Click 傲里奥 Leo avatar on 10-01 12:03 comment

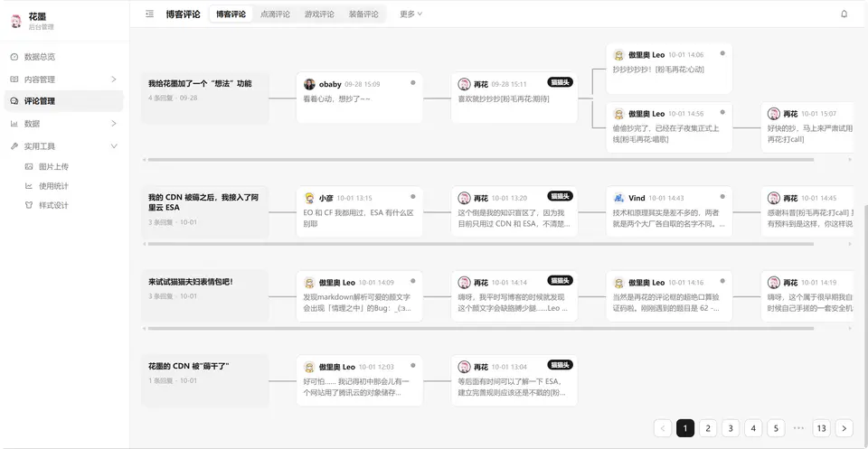pos(309,367)
